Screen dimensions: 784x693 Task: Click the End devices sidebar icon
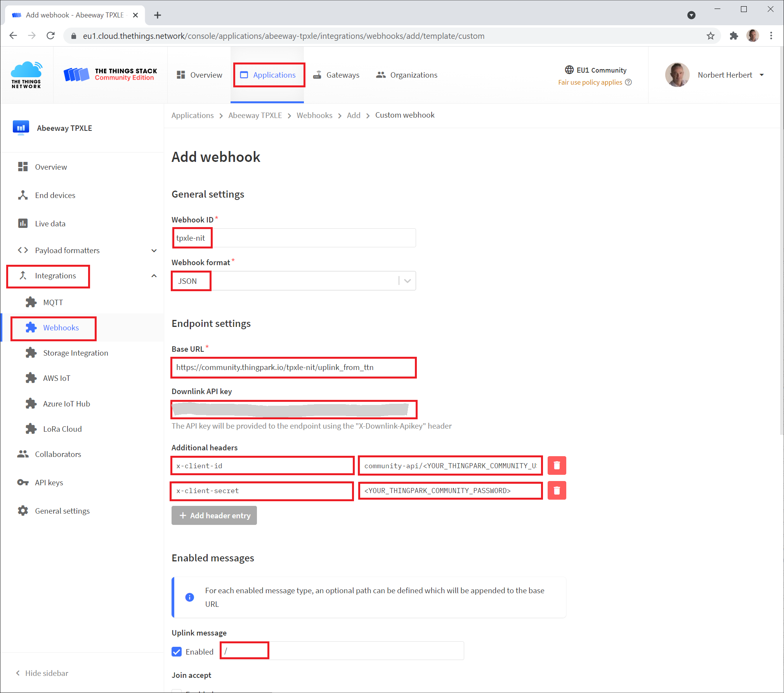pyautogui.click(x=23, y=195)
